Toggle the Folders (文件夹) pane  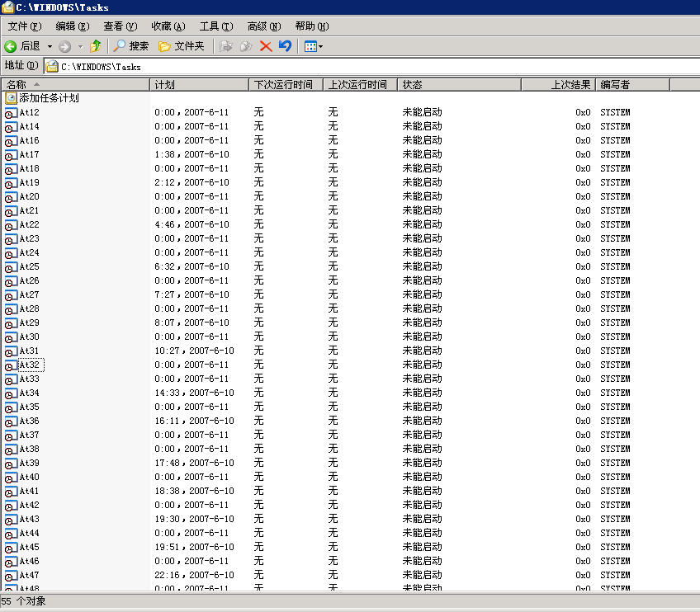click(181, 46)
